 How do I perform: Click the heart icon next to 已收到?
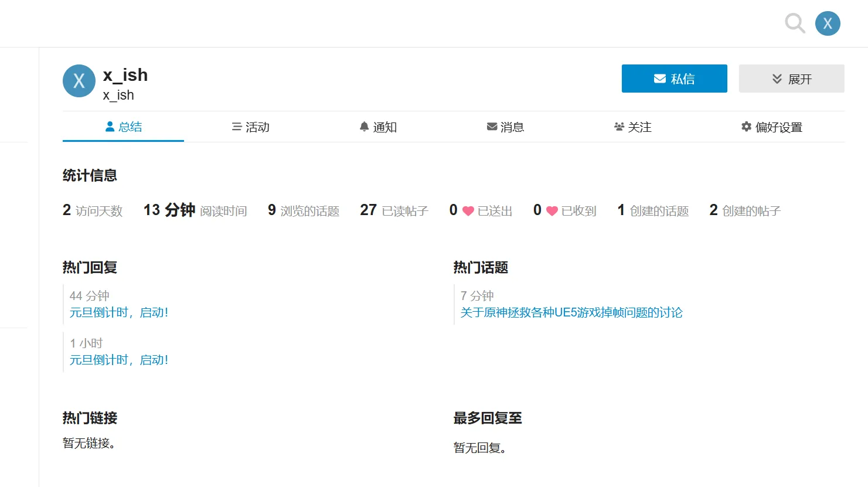pyautogui.click(x=552, y=211)
